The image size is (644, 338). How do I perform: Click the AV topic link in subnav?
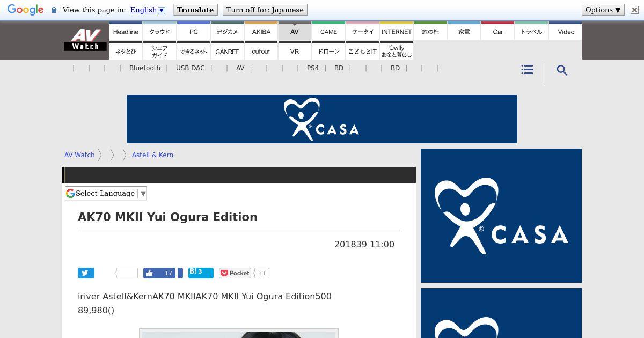(240, 68)
